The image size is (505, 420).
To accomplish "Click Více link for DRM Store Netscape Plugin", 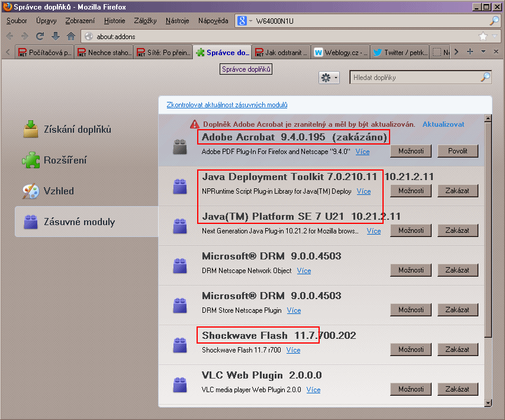I will point(294,310).
